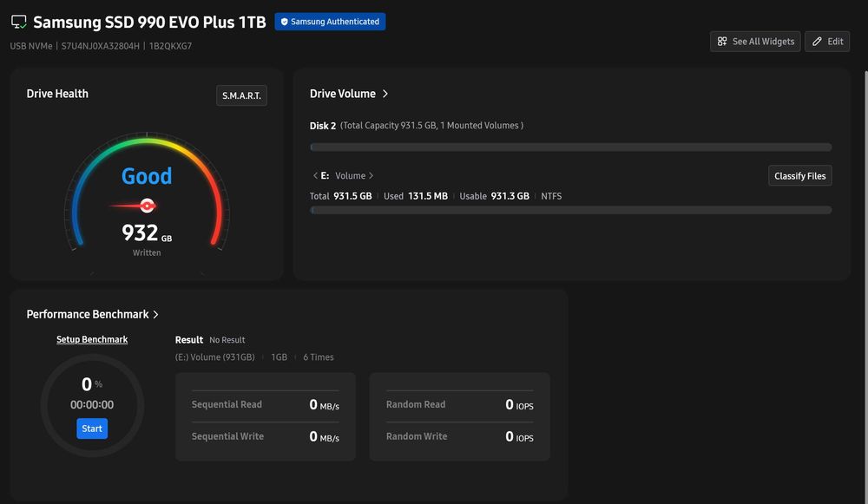Click the Samsung SSD 990 EVO Plus 1TB title

click(x=149, y=23)
